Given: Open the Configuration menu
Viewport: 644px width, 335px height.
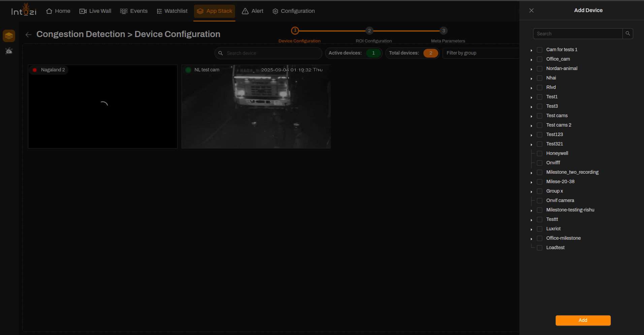Looking at the screenshot, I should [x=294, y=11].
